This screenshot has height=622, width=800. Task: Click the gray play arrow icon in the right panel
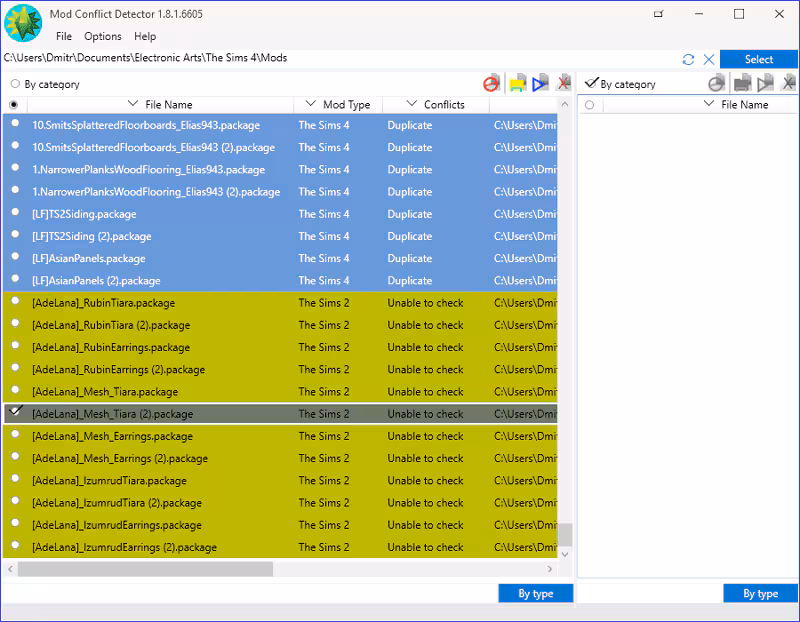pyautogui.click(x=765, y=83)
